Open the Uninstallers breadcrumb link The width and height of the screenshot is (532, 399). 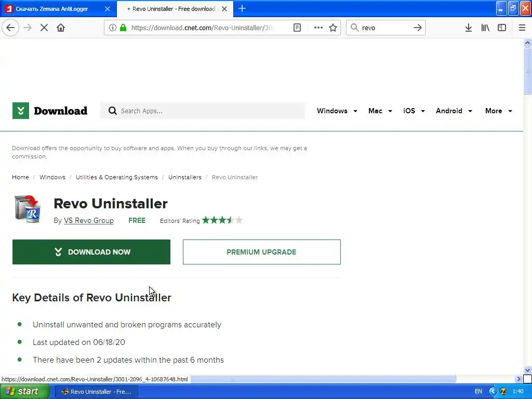[x=185, y=177]
